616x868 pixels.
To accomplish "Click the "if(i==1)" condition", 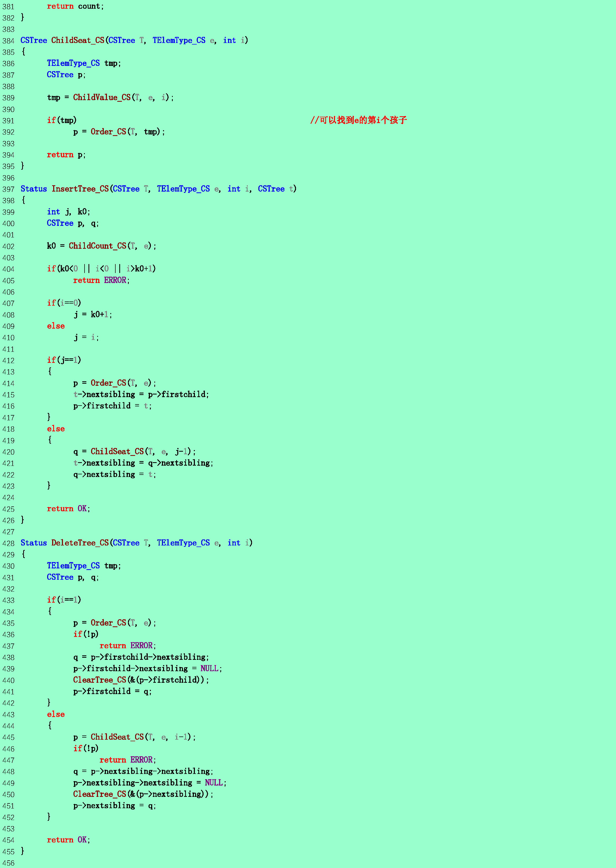I will (64, 600).
